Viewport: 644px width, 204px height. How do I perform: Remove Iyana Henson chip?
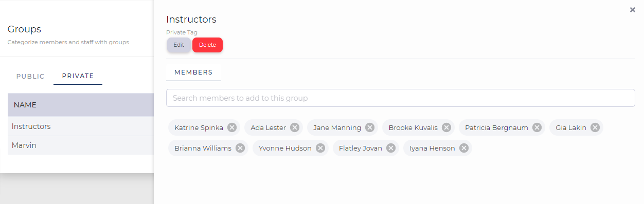pyautogui.click(x=464, y=148)
